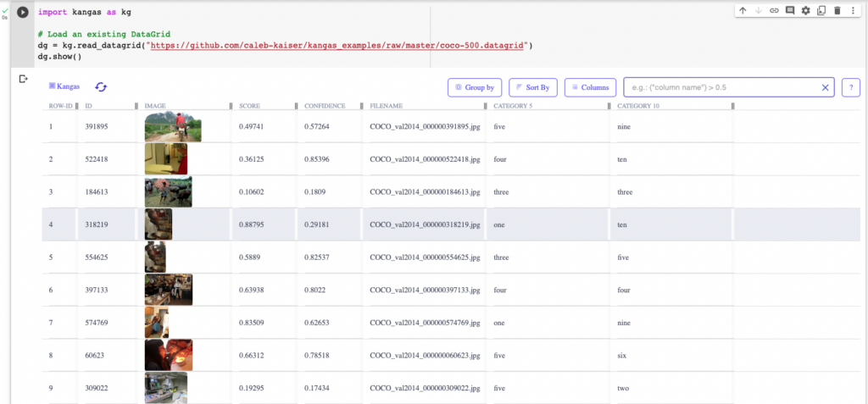Open more cell actions menu

pos(851,11)
